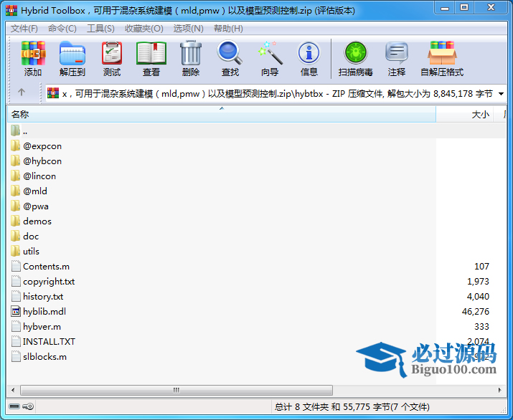Select the @pwa folder name

point(36,206)
